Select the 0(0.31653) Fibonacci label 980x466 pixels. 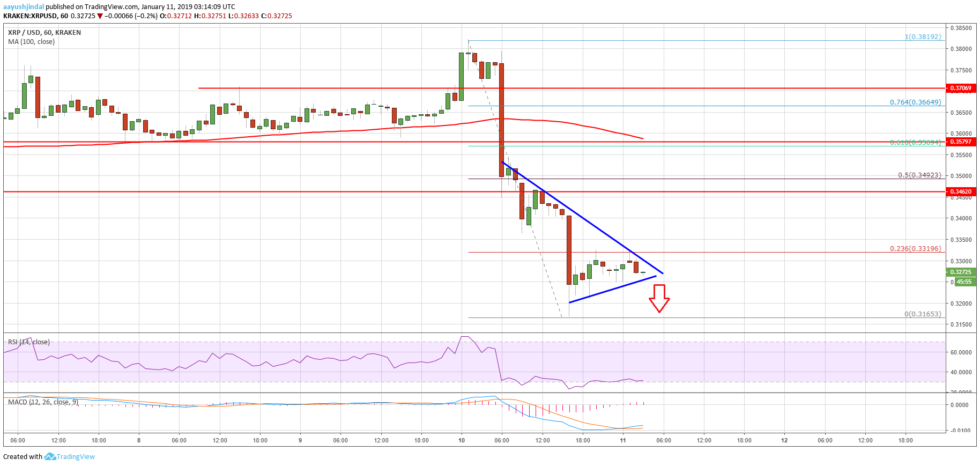923,314
